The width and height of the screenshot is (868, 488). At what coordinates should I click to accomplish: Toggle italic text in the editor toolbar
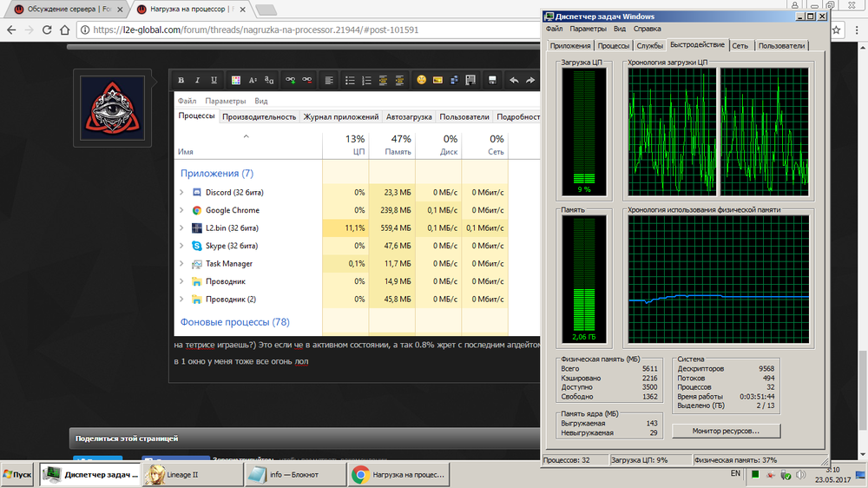197,80
